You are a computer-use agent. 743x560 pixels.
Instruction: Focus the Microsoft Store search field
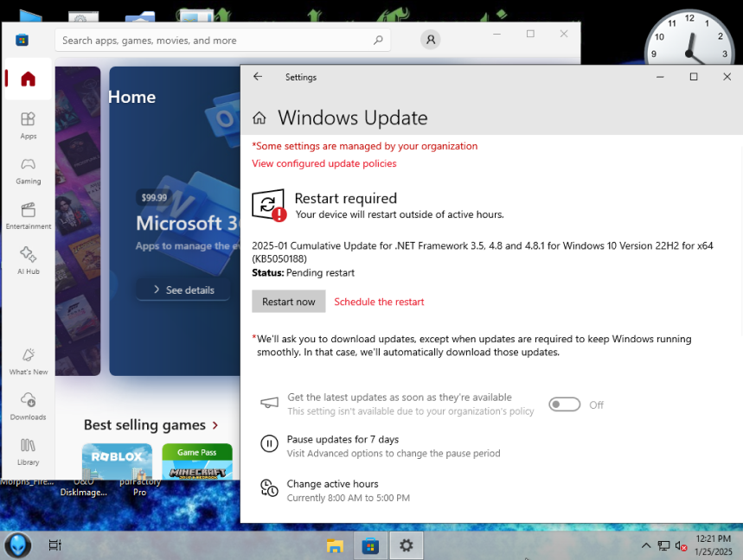click(x=222, y=41)
